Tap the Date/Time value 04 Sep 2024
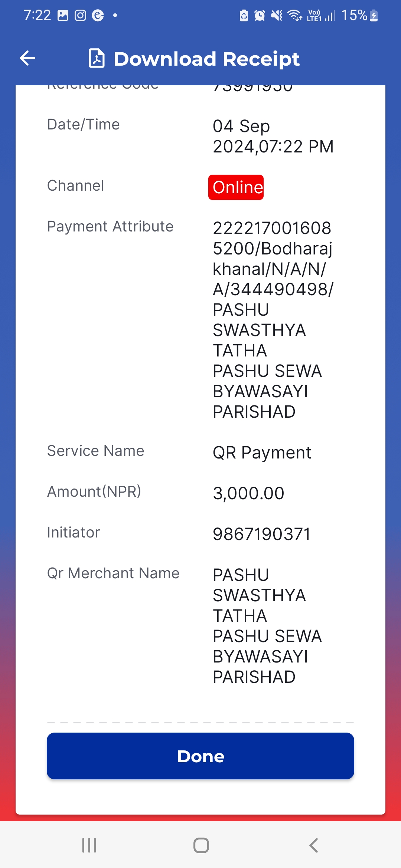The width and height of the screenshot is (401, 868). click(273, 136)
